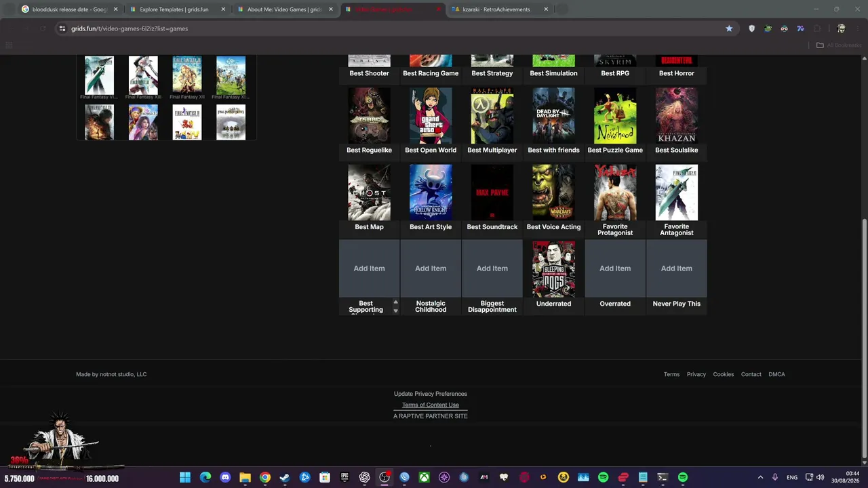Click the microphone icon in system tray
This screenshot has height=488, width=868.
(775, 477)
